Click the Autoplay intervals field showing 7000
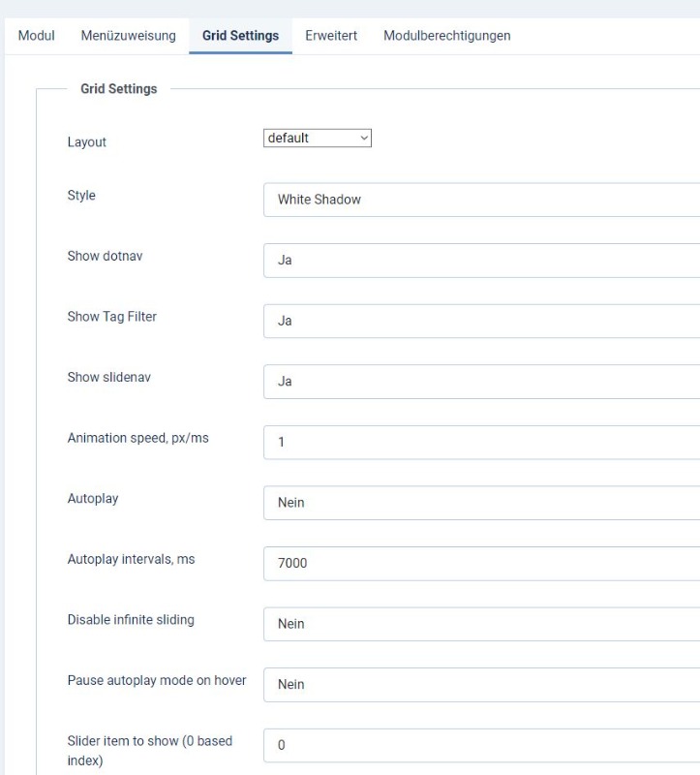 481,564
